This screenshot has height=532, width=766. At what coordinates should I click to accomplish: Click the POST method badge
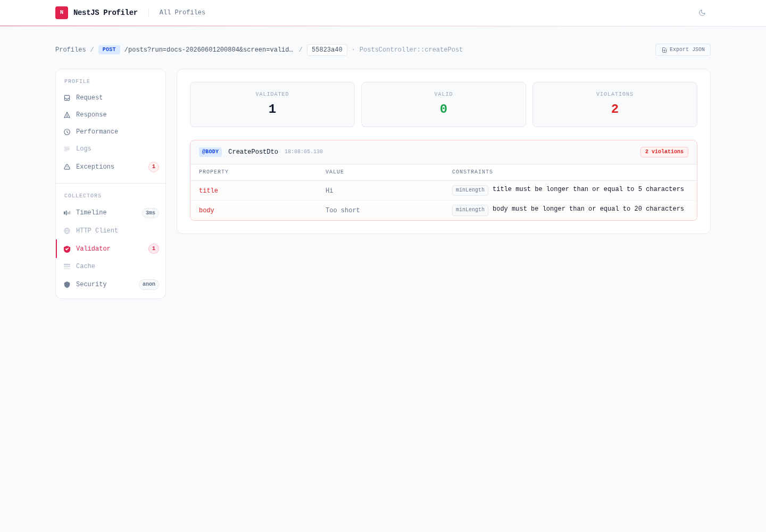point(109,49)
